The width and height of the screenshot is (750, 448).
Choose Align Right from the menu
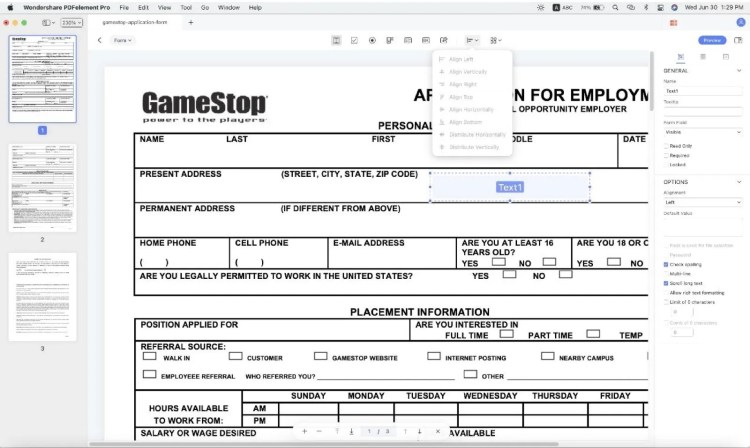pos(463,84)
